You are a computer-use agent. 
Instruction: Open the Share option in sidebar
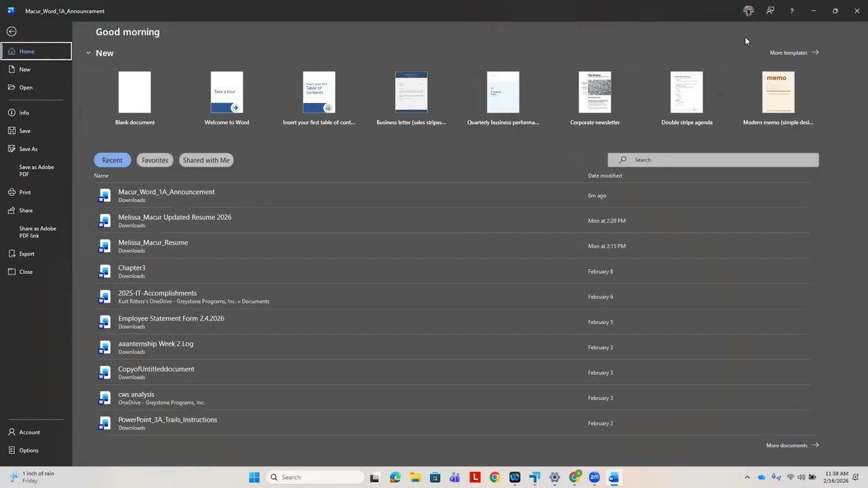click(37, 211)
